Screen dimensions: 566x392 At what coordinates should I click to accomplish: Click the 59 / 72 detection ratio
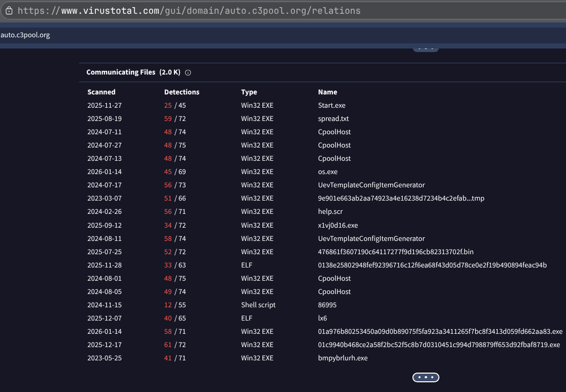(x=175, y=119)
